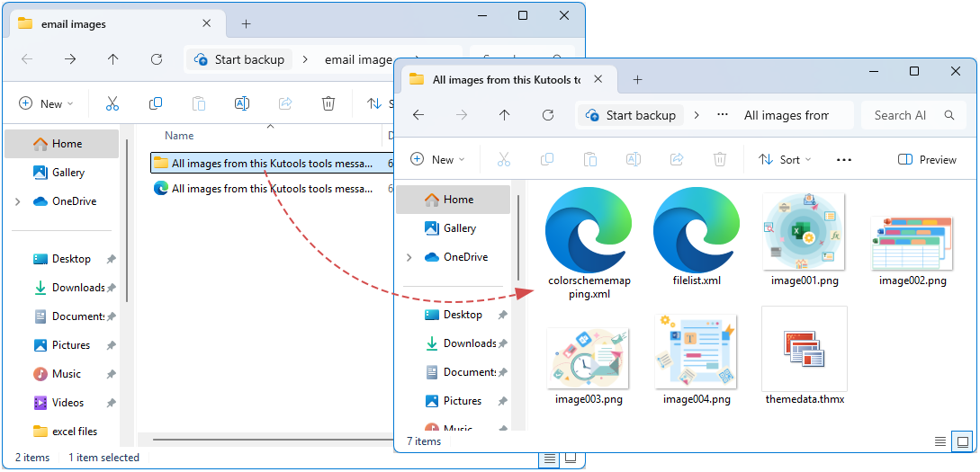Open the Sort dropdown in front window

click(785, 159)
